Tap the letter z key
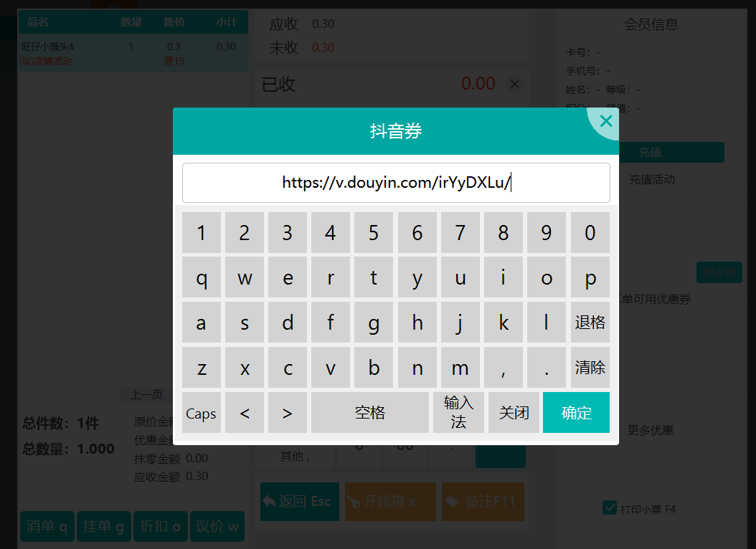Image resolution: width=756 pixels, height=549 pixels. pos(202,368)
